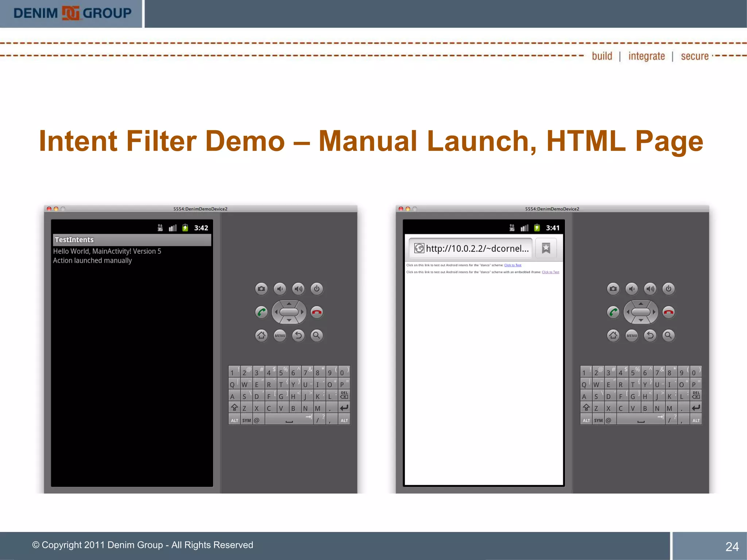Click number 1 key on right emulator keyboard

point(586,372)
